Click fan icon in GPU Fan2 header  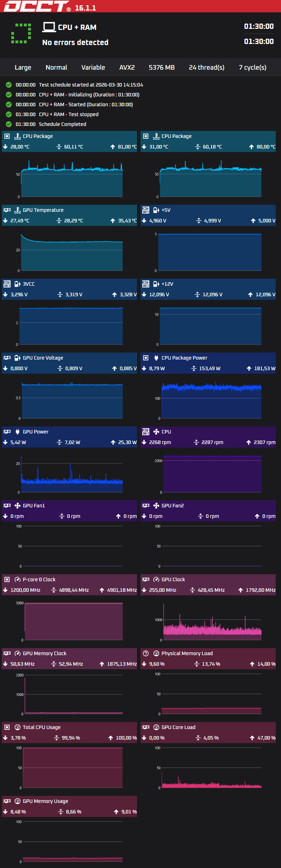click(156, 506)
